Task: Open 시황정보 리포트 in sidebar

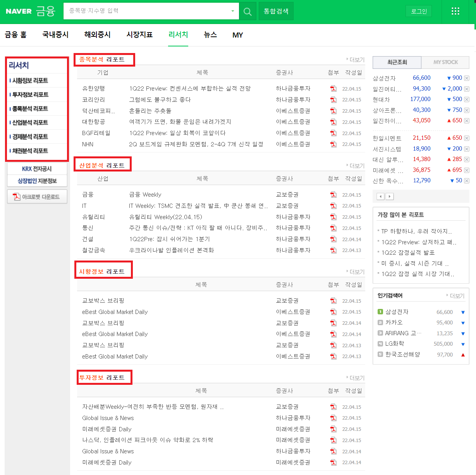Action: click(x=30, y=81)
